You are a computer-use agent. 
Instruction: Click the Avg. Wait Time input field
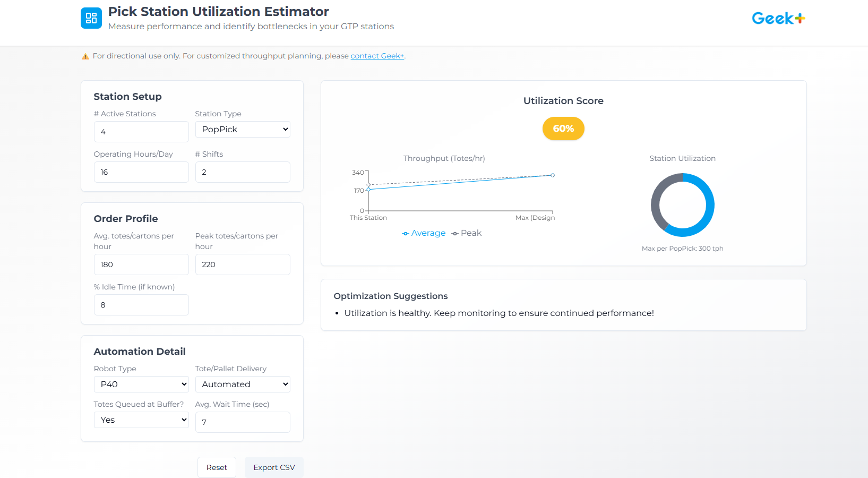point(243,422)
